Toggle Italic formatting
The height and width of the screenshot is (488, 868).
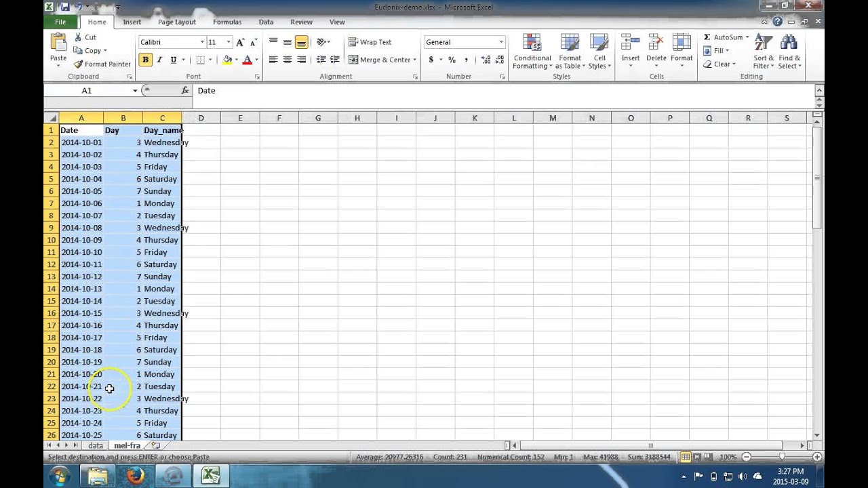[159, 60]
